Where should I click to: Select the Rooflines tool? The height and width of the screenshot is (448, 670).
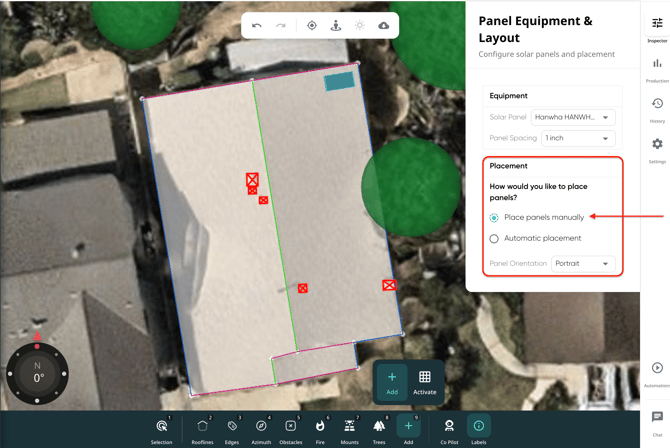pyautogui.click(x=202, y=430)
